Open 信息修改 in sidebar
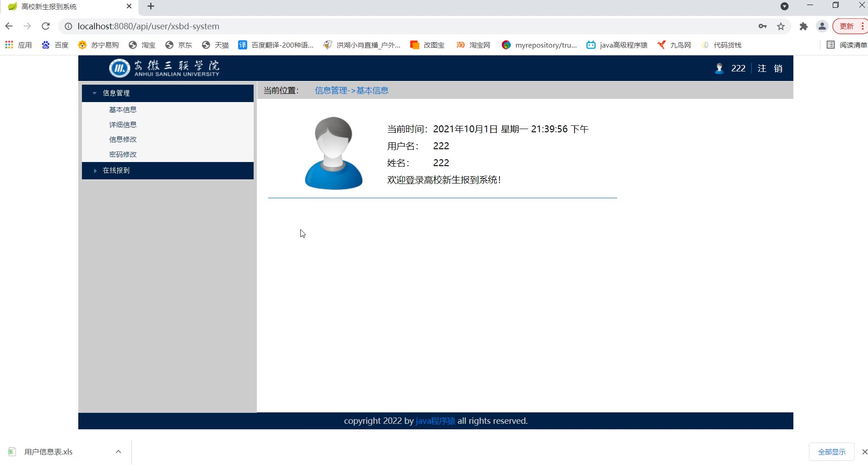Image resolution: width=868 pixels, height=465 pixels. click(123, 140)
